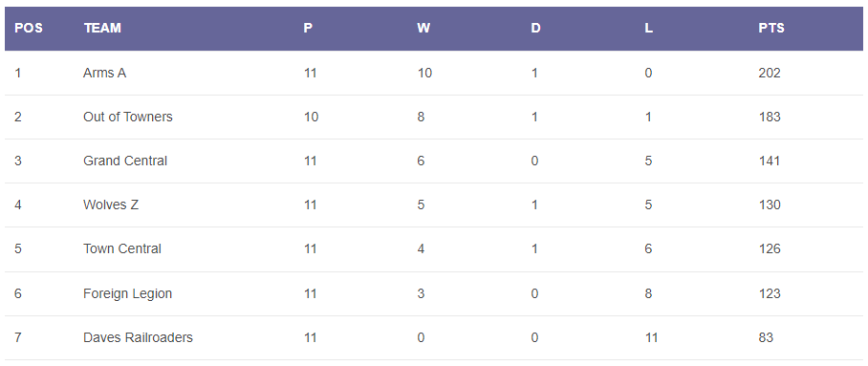Select the Out of Towners team

(128, 117)
